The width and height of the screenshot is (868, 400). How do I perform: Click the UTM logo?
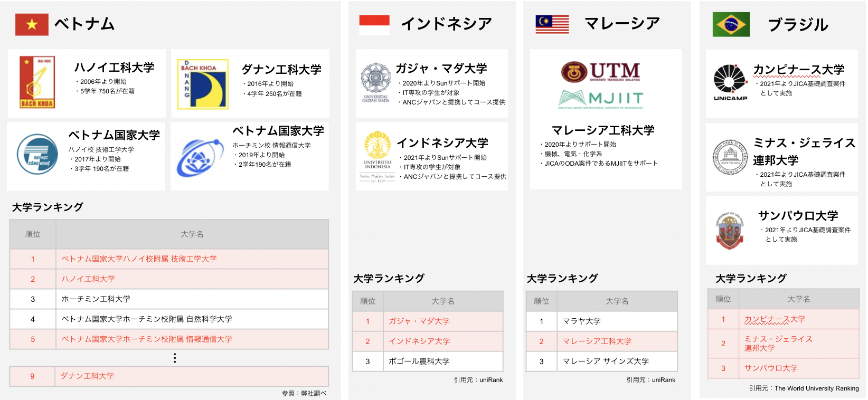point(601,72)
